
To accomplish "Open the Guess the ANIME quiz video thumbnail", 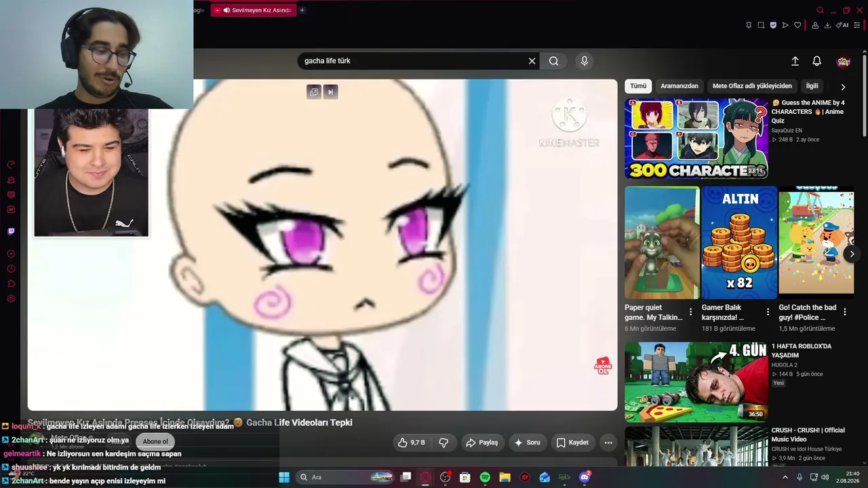I will 696,138.
